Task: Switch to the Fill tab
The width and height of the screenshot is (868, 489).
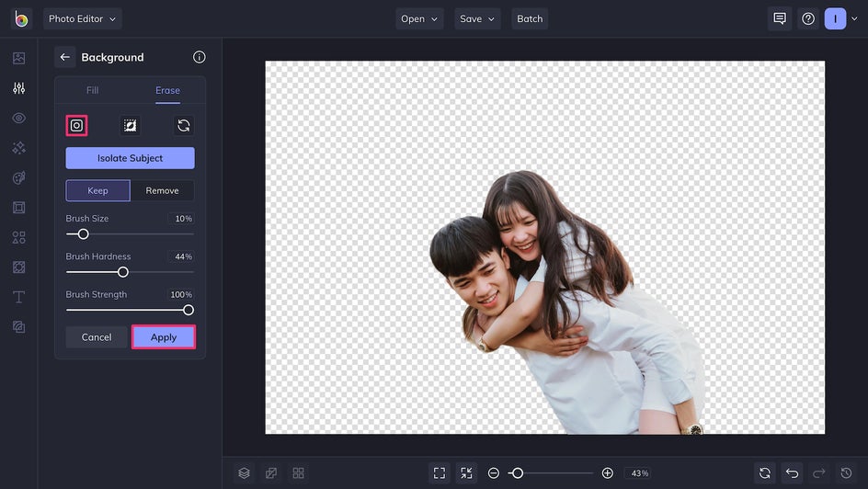Action: pos(93,90)
